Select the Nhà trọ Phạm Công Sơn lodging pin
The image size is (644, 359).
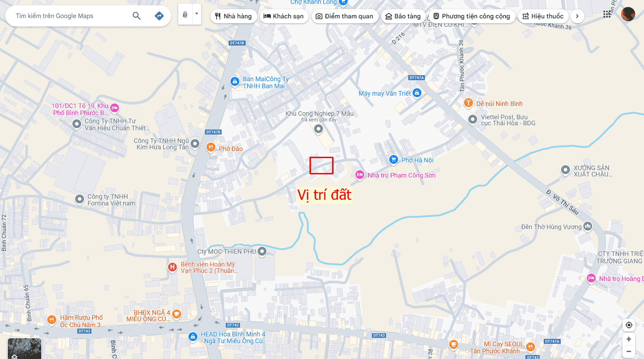(x=360, y=175)
